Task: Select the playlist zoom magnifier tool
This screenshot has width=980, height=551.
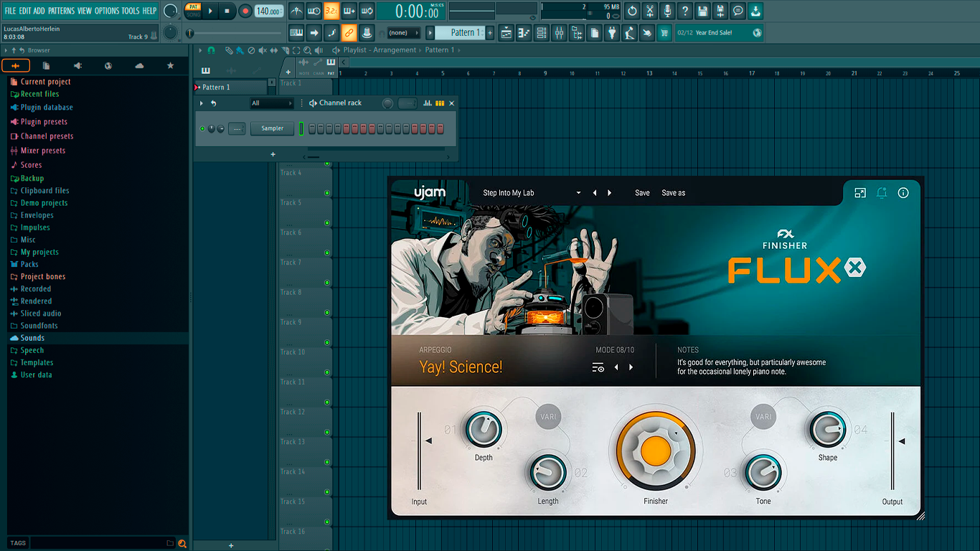Action: coord(307,50)
